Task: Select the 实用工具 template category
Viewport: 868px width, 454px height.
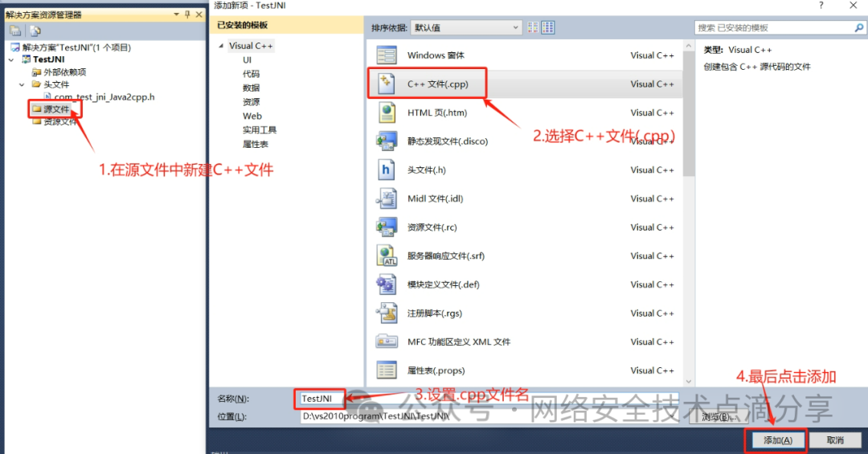Action: click(x=260, y=130)
